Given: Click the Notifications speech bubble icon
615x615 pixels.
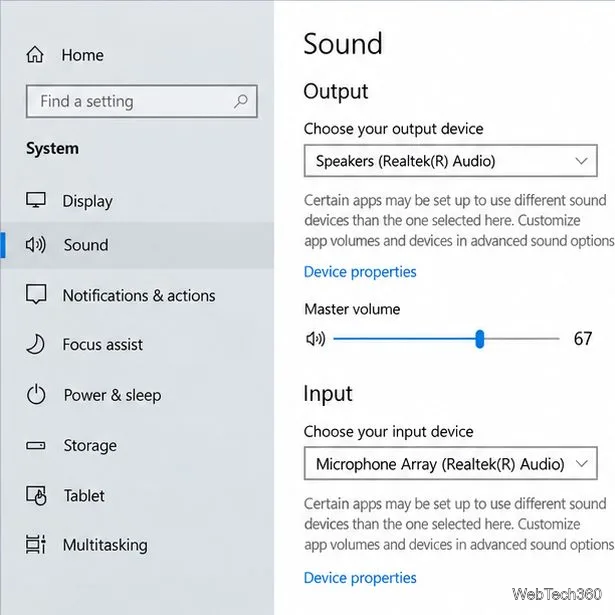Looking at the screenshot, I should pyautogui.click(x=36, y=294).
